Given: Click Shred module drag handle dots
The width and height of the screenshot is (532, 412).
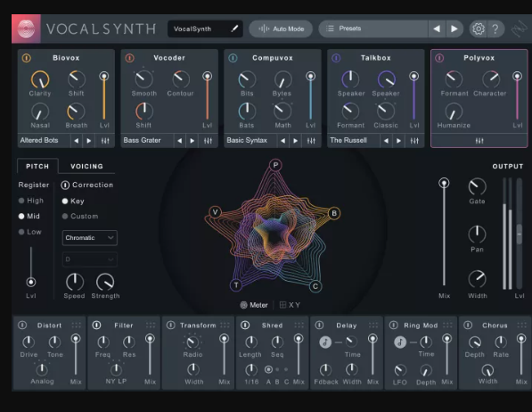Looking at the screenshot, I should (299, 325).
